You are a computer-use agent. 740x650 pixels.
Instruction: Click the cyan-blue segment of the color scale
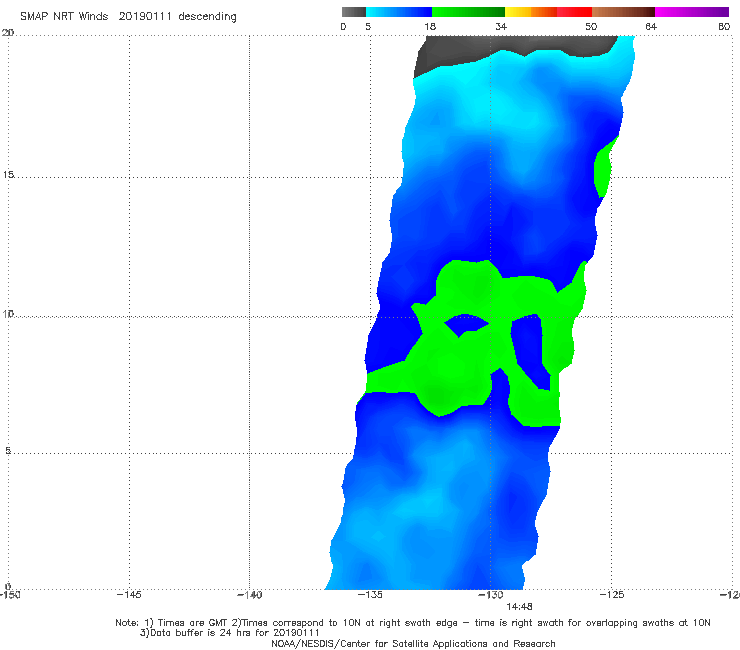399,12
